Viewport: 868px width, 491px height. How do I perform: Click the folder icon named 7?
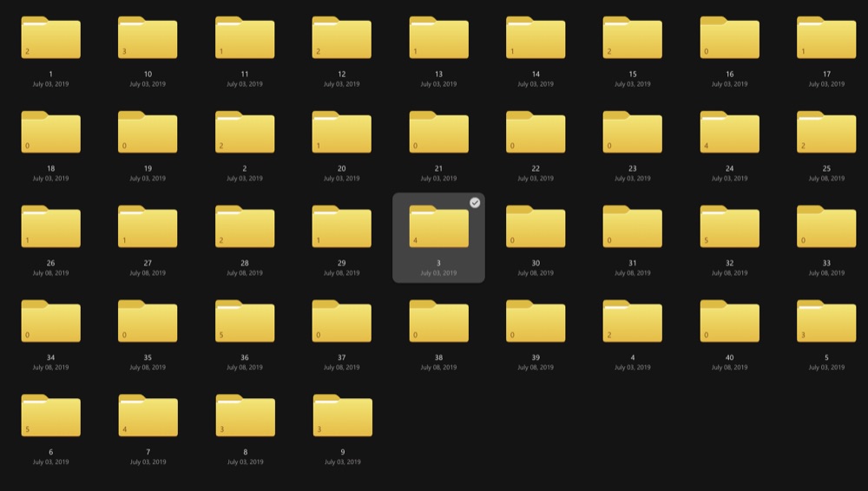click(148, 416)
